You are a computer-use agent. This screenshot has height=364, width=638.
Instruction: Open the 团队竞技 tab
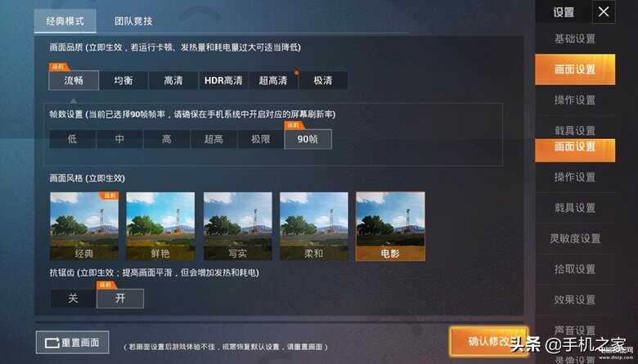[x=133, y=20]
